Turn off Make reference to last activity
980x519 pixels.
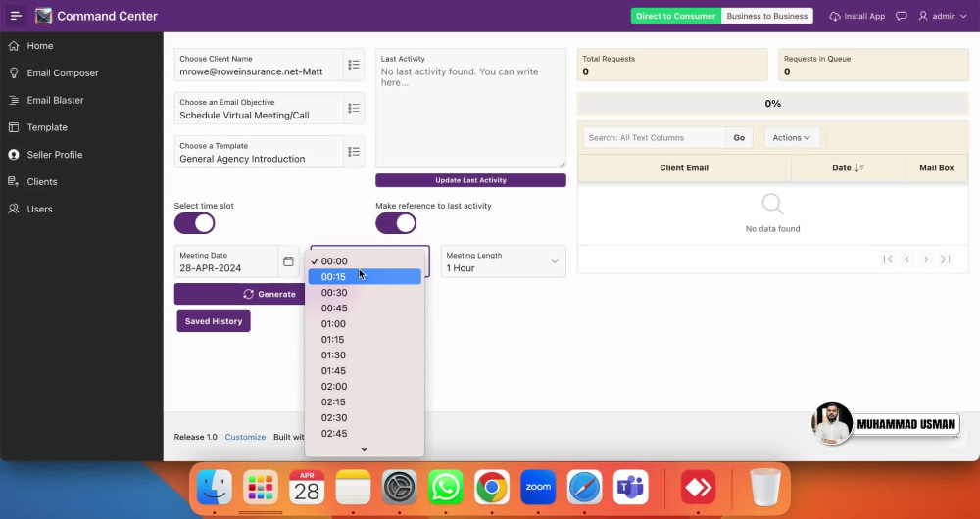396,223
